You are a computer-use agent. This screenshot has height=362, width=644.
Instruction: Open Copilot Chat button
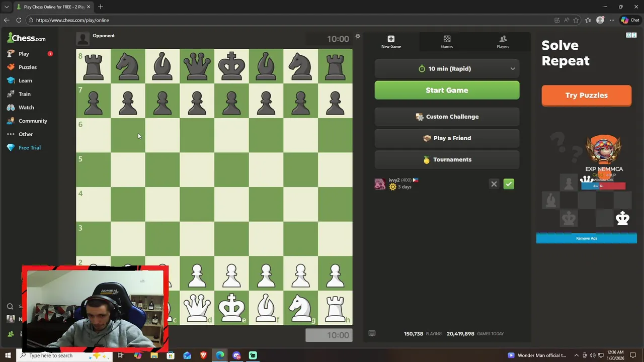(x=630, y=20)
